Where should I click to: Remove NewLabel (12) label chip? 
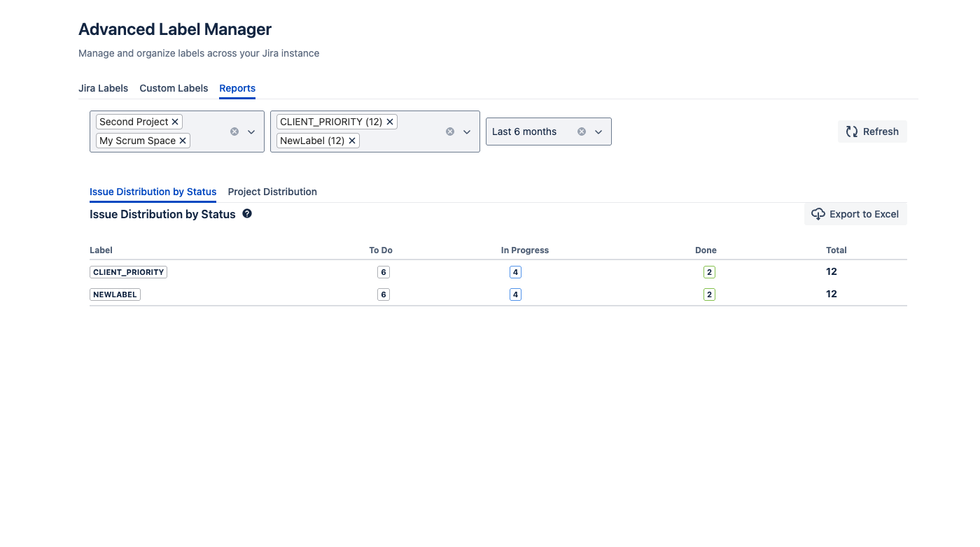tap(352, 141)
